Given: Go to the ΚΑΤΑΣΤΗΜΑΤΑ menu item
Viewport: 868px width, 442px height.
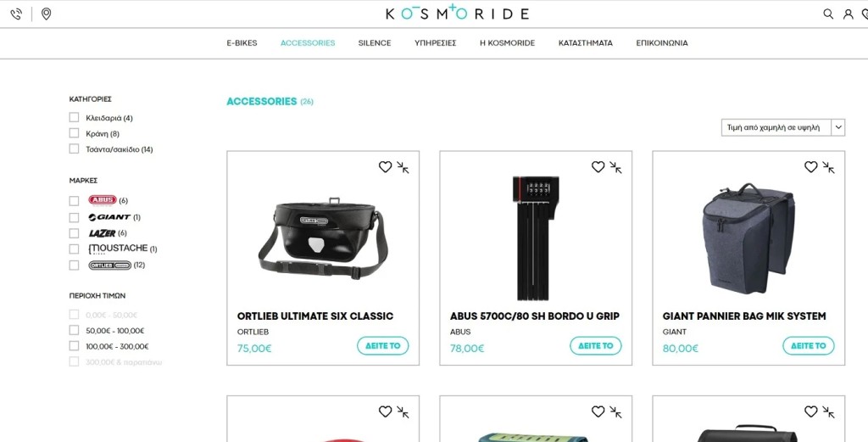Looking at the screenshot, I should click(586, 42).
